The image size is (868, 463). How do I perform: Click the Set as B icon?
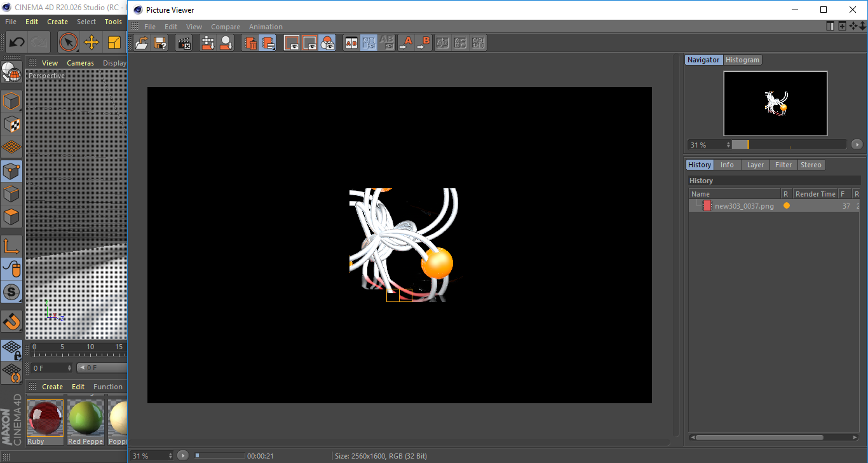pos(423,43)
